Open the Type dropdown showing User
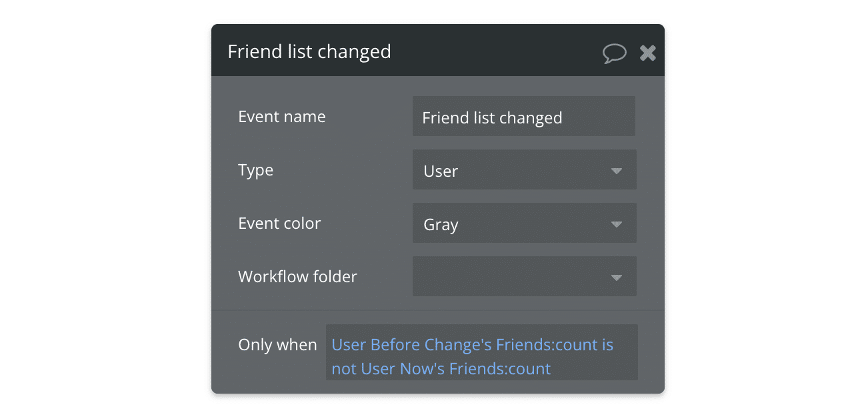The image size is (868, 415). (x=524, y=169)
